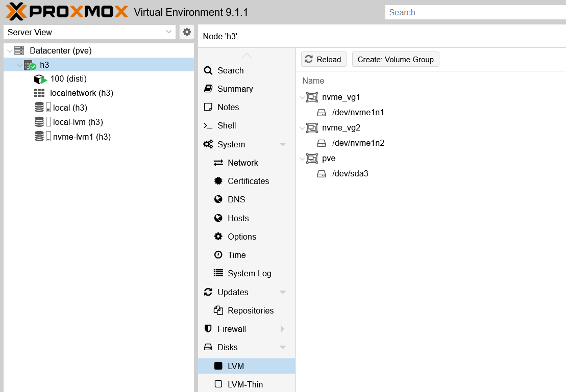566x392 pixels.
Task: Open the Options menu item
Action: click(x=247, y=237)
